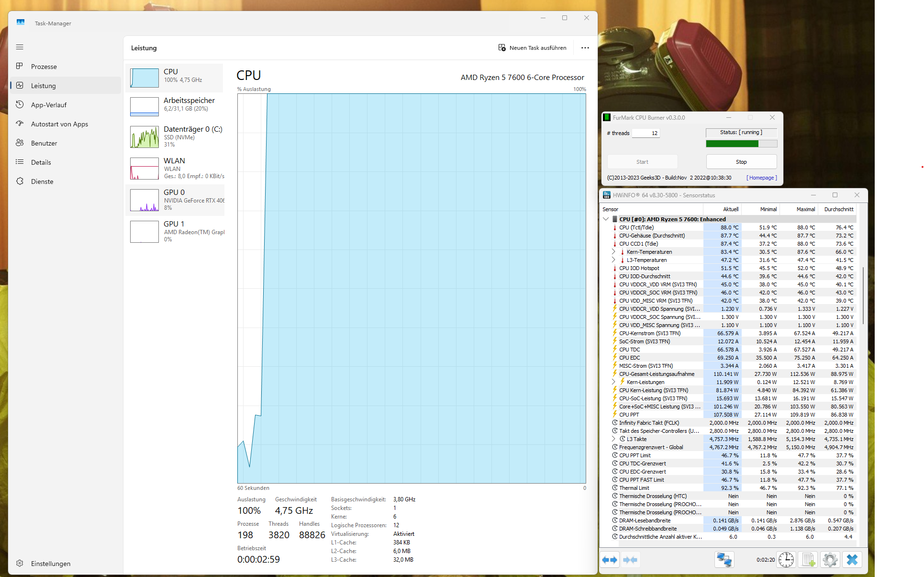This screenshot has height=577, width=924.
Task: Expand Kern-Temperaturen sensor row
Action: coord(613,252)
